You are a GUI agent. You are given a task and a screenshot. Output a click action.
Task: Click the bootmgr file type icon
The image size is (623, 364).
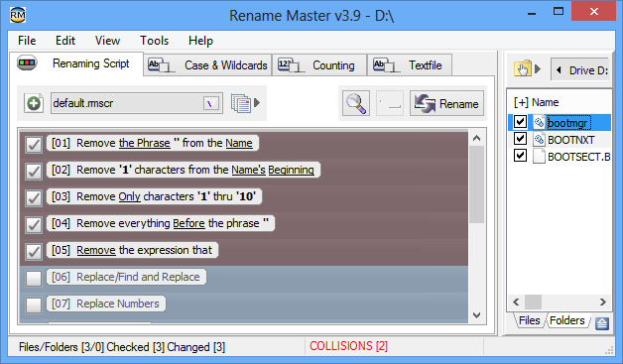(539, 122)
